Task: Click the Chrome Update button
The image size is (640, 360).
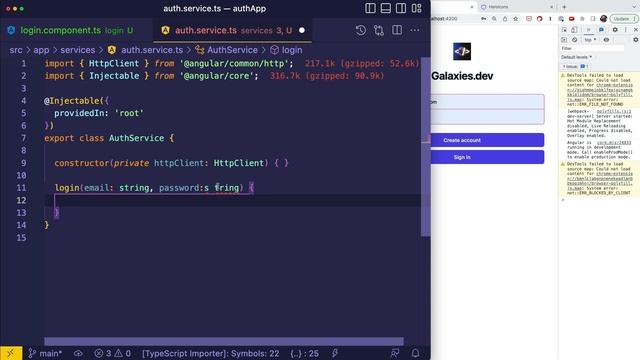Action: point(623,19)
